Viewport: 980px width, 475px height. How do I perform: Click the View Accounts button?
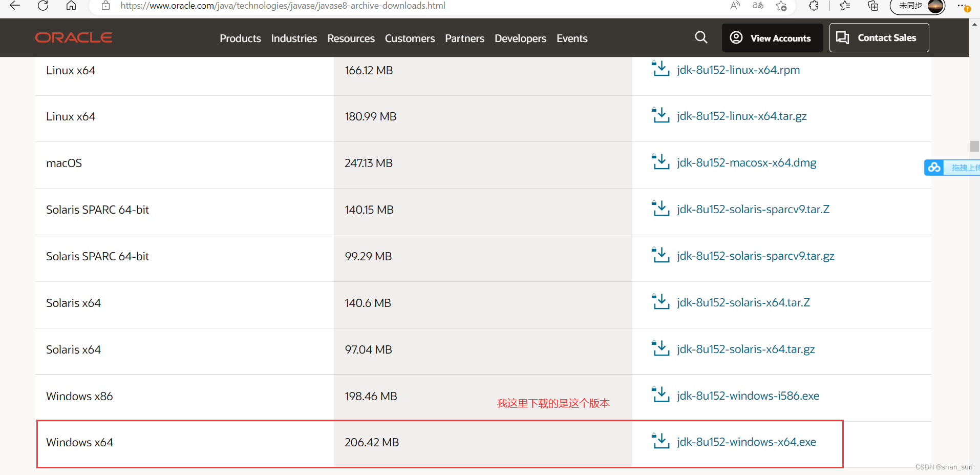[x=772, y=37]
